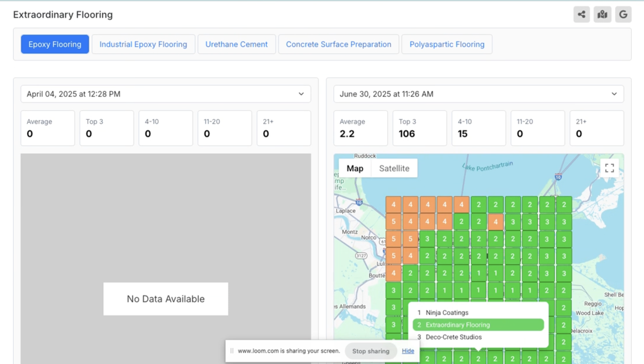Select the Map view type button
The height and width of the screenshot is (364, 644).
355,168
